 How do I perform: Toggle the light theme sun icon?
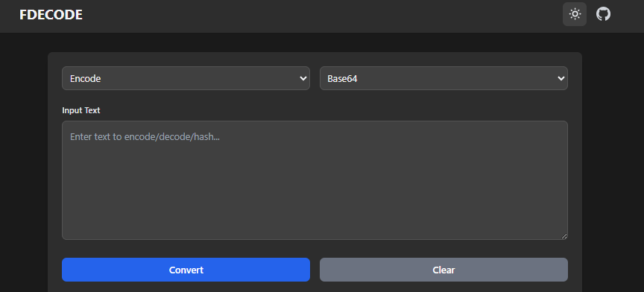pos(575,14)
